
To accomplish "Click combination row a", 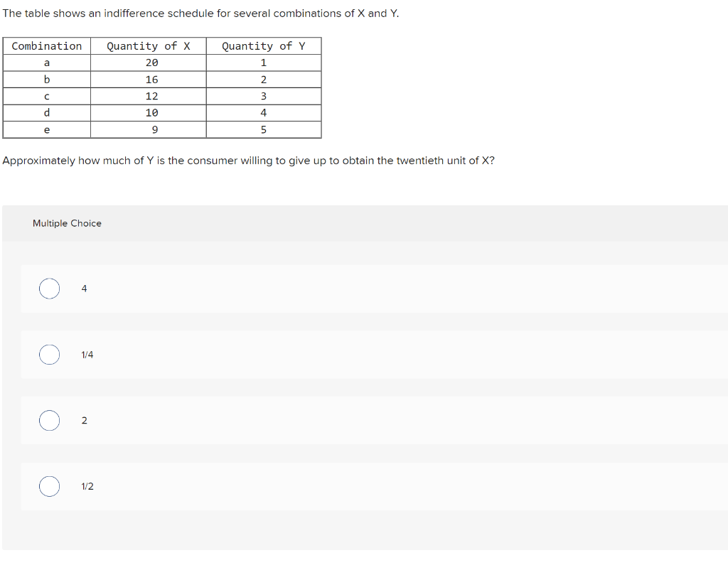I will click(x=47, y=63).
